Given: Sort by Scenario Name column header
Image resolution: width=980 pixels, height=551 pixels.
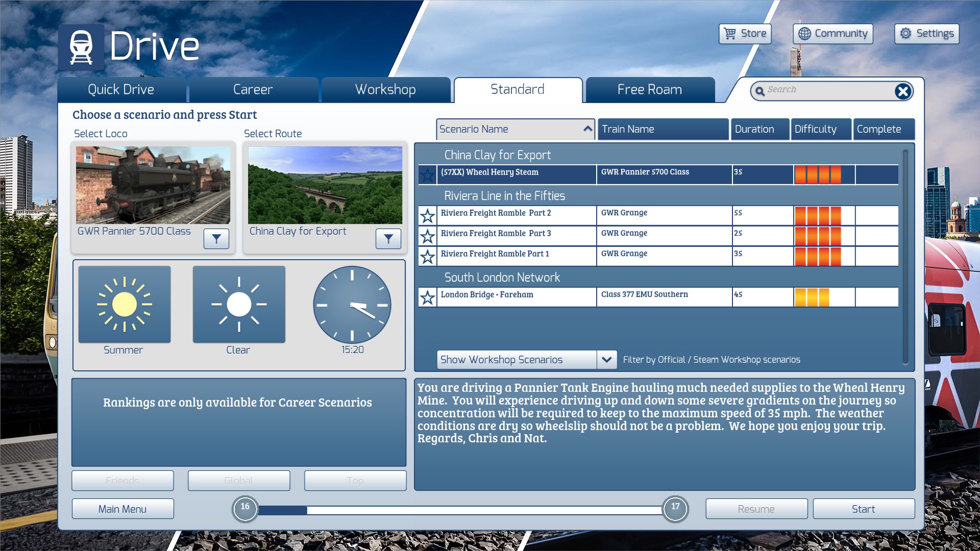Looking at the screenshot, I should [516, 129].
